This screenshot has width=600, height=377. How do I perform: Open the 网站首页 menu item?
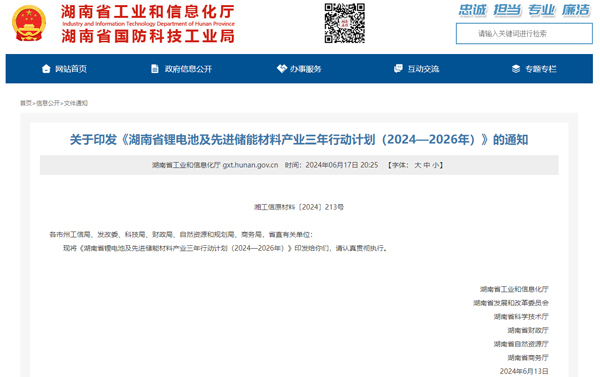pyautogui.click(x=71, y=69)
